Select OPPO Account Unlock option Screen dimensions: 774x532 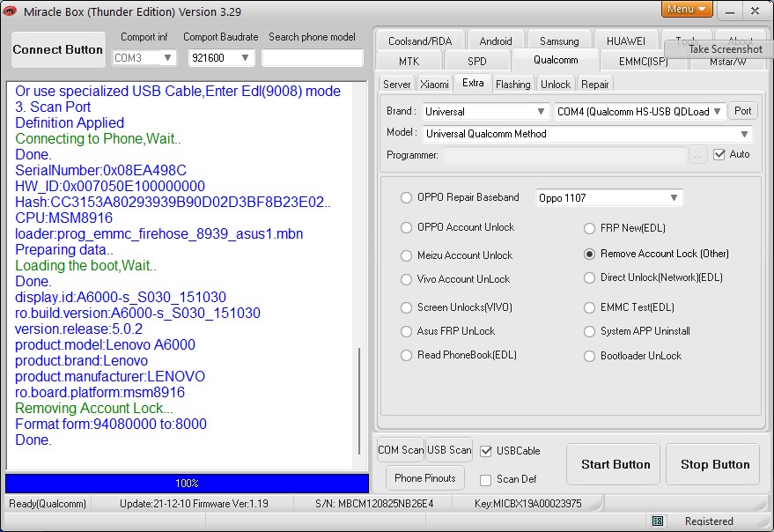pos(406,227)
